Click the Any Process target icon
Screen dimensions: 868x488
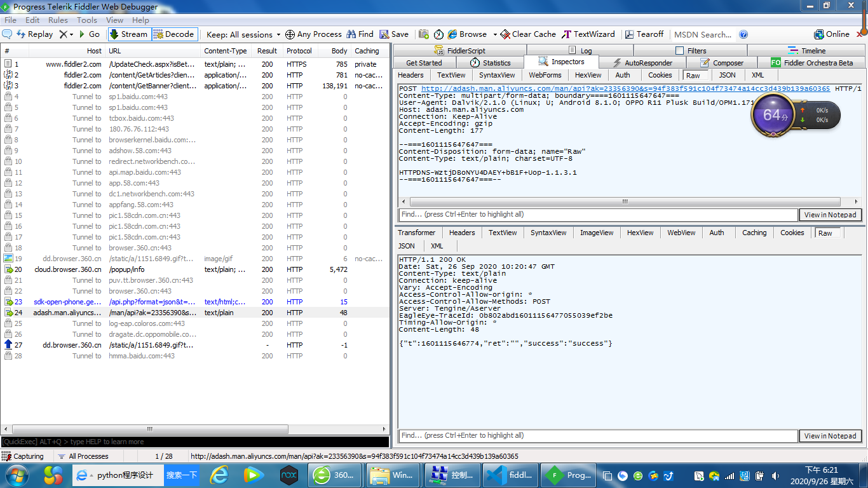tap(290, 34)
